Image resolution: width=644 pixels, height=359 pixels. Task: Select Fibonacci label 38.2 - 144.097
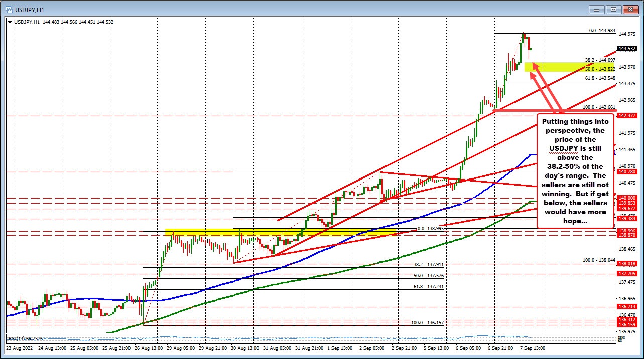(x=600, y=60)
